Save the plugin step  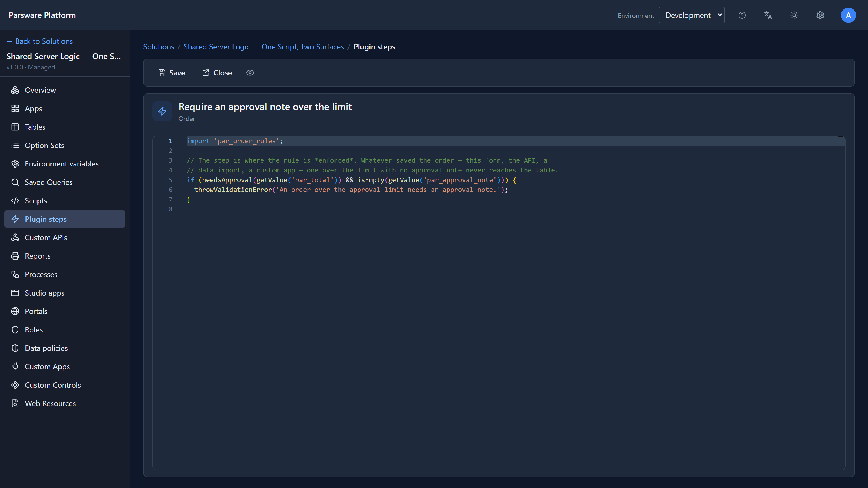[x=172, y=73]
